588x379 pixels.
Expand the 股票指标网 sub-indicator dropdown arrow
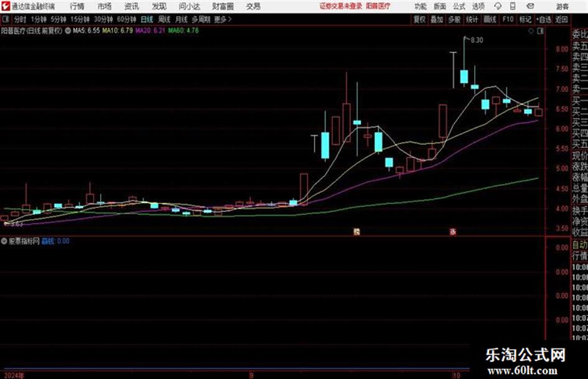4,241
